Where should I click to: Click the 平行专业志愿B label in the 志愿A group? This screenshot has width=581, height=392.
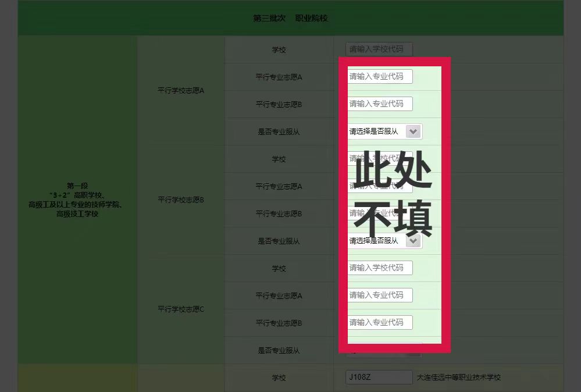279,105
